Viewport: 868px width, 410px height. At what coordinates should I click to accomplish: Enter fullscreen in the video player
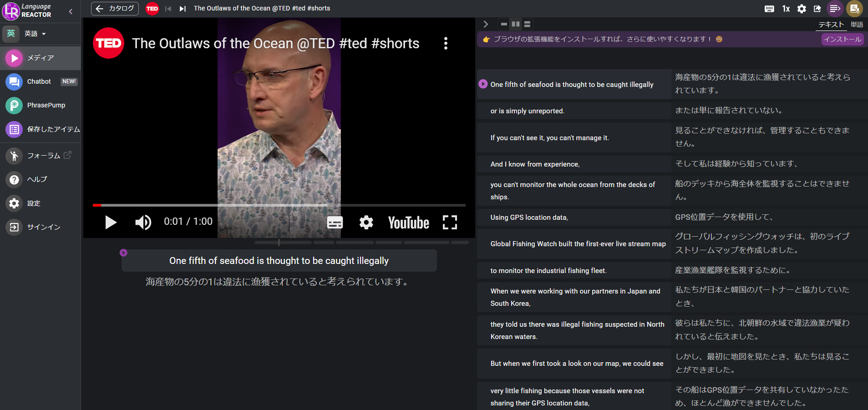[450, 222]
